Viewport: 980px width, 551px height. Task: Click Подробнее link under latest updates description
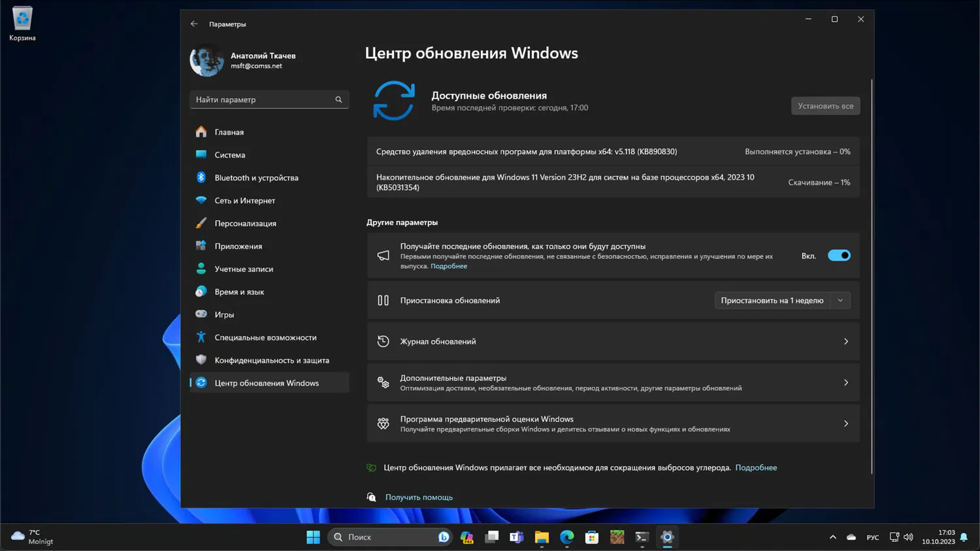(449, 266)
